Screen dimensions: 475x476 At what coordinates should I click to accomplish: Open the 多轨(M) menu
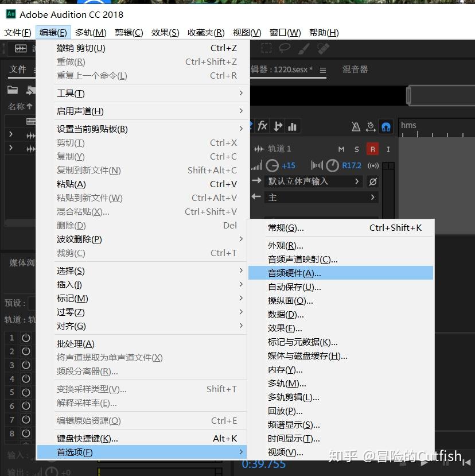point(91,32)
